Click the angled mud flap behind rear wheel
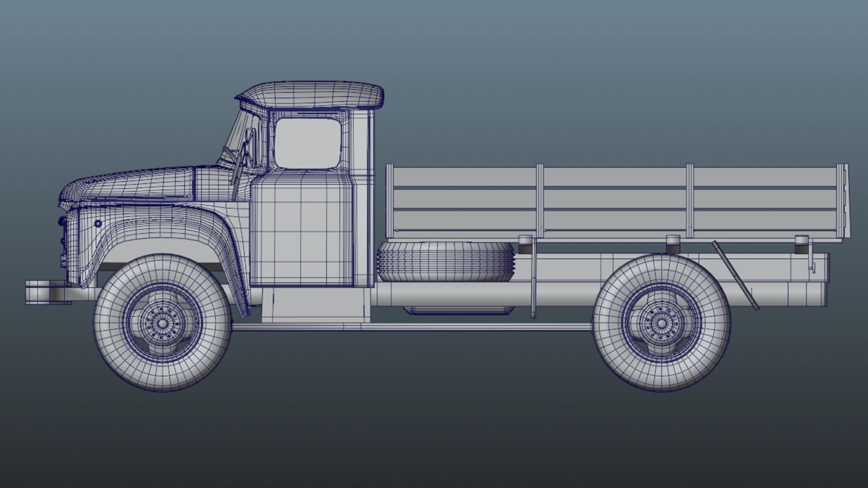Image resolution: width=868 pixels, height=488 pixels. coord(735,275)
